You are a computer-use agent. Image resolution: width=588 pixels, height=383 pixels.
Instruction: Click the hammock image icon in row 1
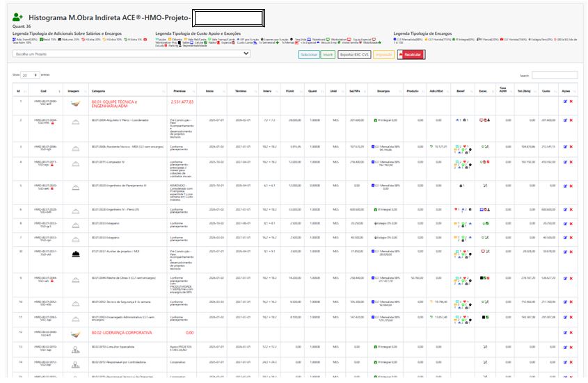[74, 102]
